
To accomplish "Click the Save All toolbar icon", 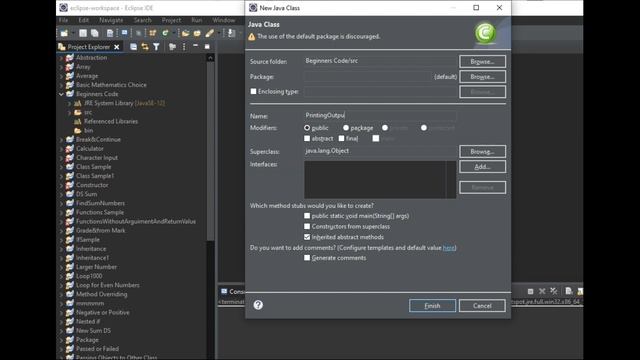I will point(95,33).
